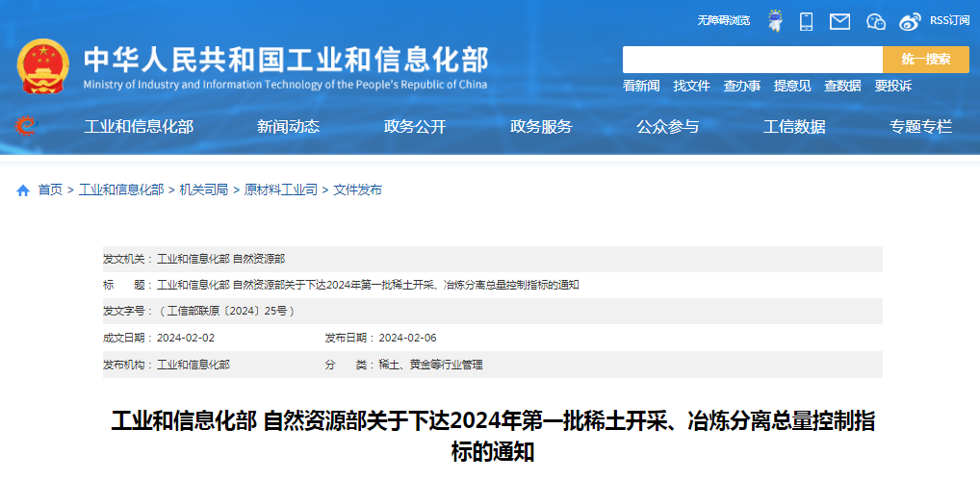Image resolution: width=980 pixels, height=480 pixels.
Task: Go to 公众参与 in the navigation bar
Action: click(667, 126)
